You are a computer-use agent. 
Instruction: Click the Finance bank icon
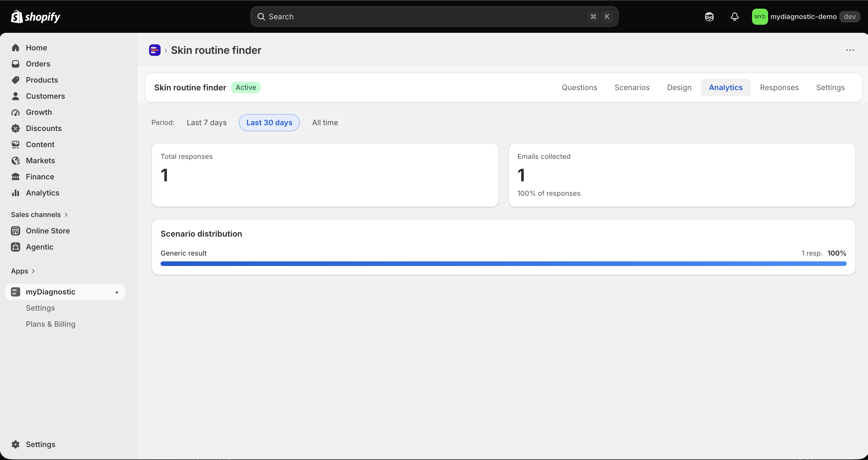(x=16, y=176)
